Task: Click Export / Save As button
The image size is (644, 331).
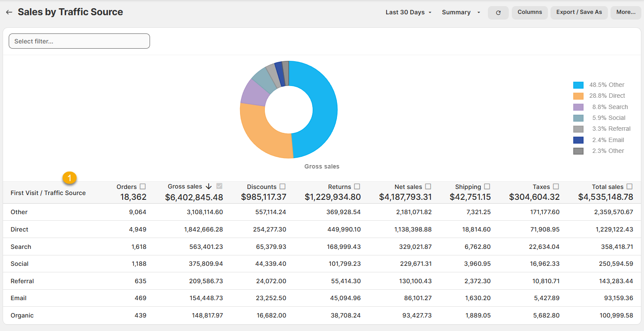Action: (x=579, y=12)
